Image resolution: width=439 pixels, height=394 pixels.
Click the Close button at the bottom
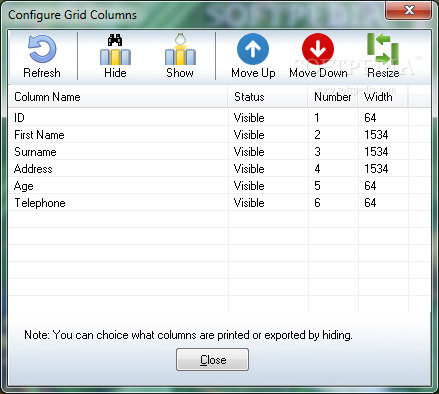(212, 359)
